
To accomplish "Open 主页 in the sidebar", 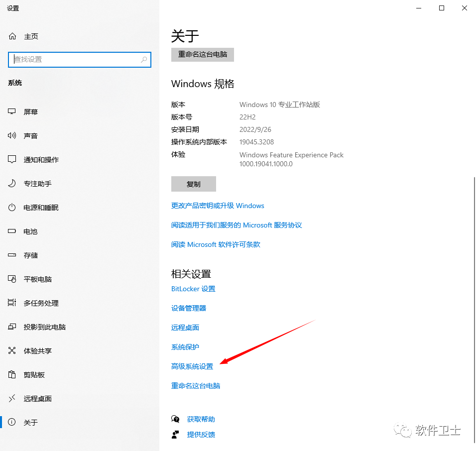I will coord(31,36).
